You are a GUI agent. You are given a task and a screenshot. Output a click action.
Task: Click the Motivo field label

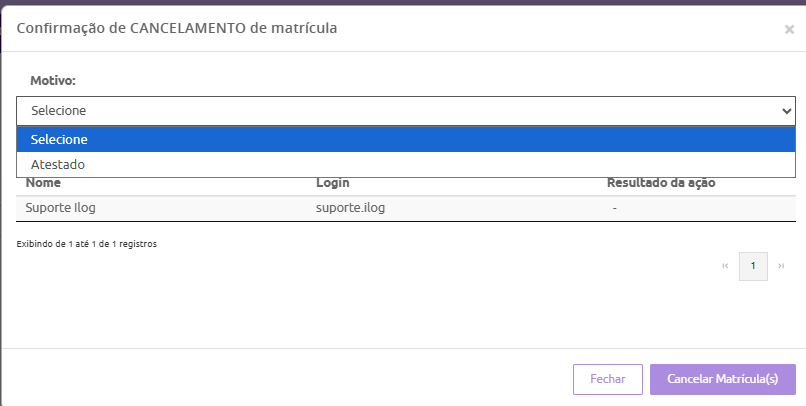pyautogui.click(x=53, y=80)
